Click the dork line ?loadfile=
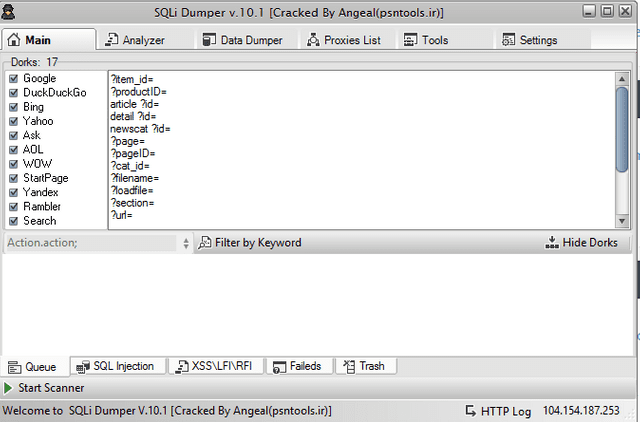Screen dimensions: 640x422 coord(132,190)
